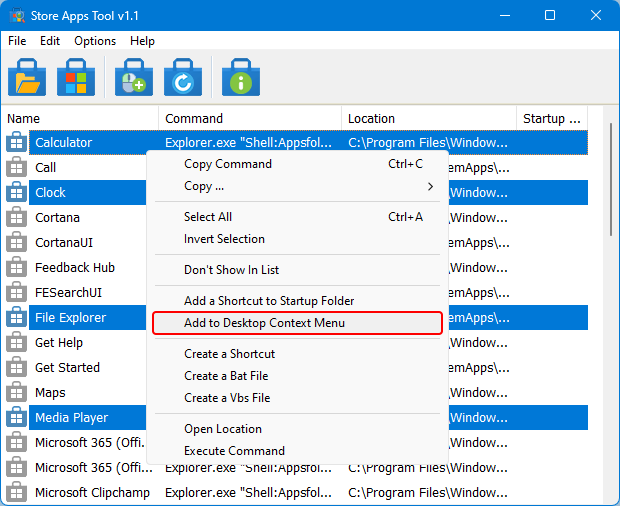Click the Feedback Hub app icon
The height and width of the screenshot is (506, 620).
click(x=16, y=268)
